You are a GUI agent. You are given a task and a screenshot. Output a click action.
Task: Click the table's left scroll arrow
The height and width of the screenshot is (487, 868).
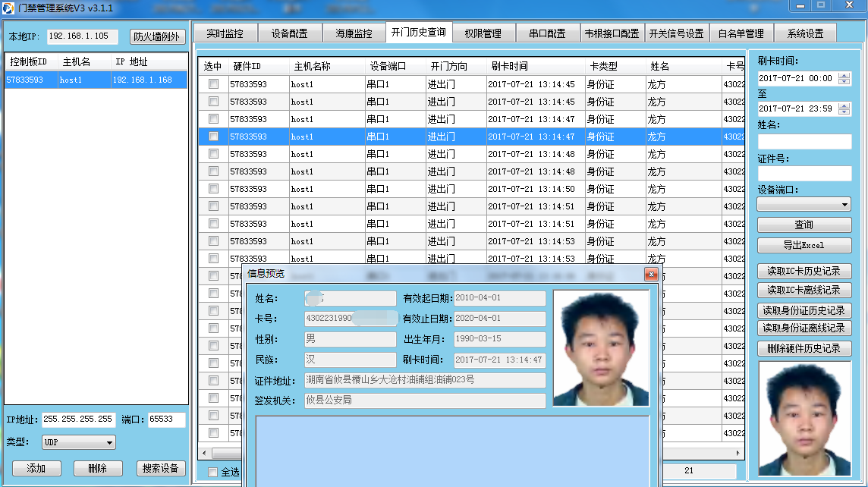tap(203, 453)
